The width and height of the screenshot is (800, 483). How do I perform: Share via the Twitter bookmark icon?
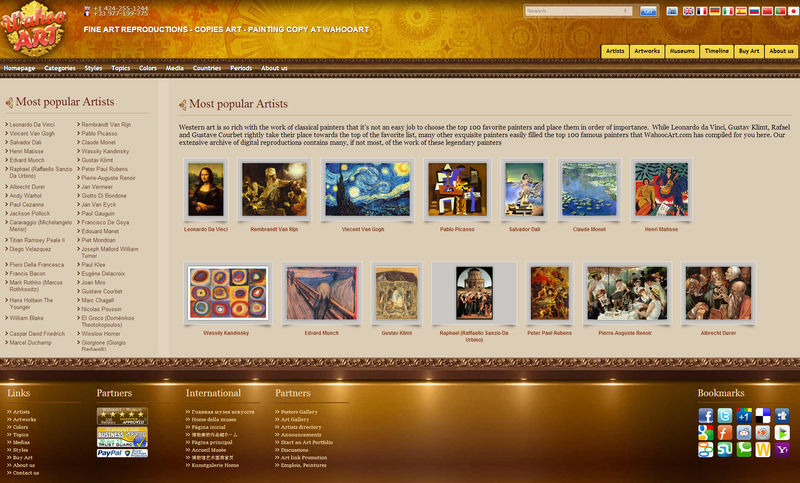pyautogui.click(x=724, y=415)
